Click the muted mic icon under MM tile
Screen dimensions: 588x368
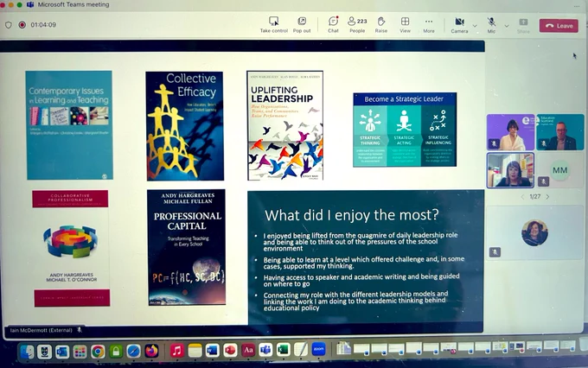point(543,181)
